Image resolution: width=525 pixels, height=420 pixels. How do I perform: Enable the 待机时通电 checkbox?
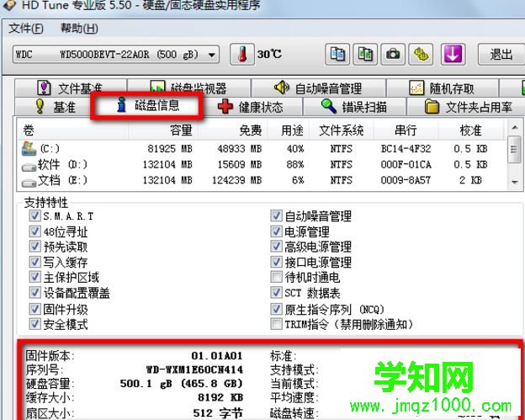pyautogui.click(x=276, y=277)
